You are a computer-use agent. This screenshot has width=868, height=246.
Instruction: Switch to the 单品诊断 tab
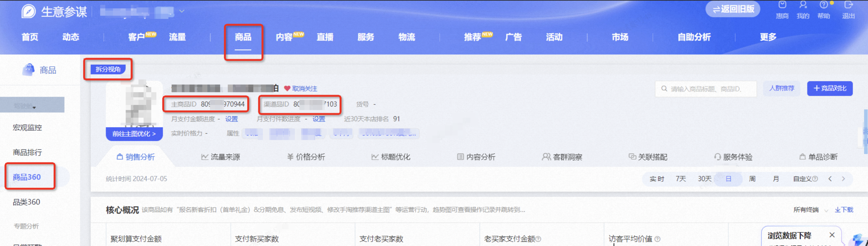[819, 157]
